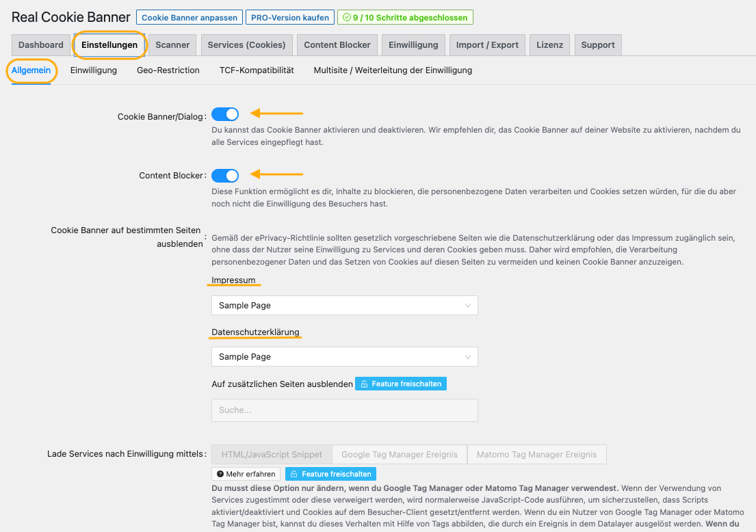The image size is (756, 532).
Task: Select the Allgemein sub-tab
Action: 31,70
